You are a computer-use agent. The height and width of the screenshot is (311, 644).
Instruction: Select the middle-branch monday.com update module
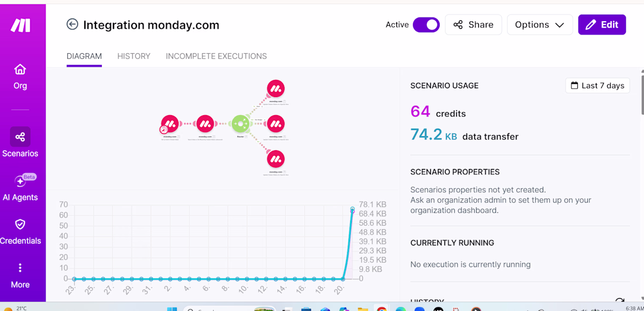[276, 123]
